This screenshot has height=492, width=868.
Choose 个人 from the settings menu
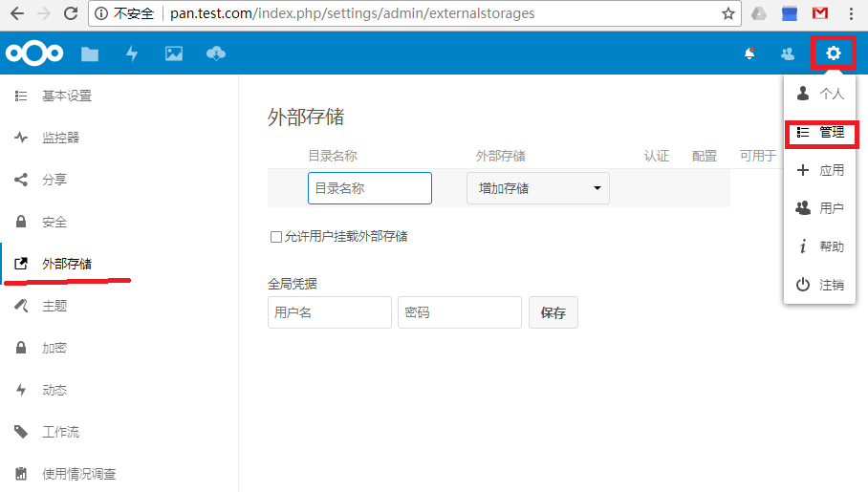pos(821,94)
